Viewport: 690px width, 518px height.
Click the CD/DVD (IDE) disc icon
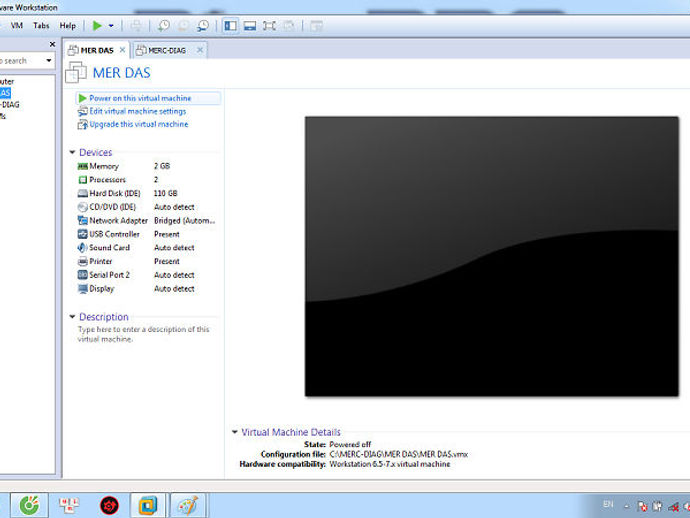(x=82, y=207)
